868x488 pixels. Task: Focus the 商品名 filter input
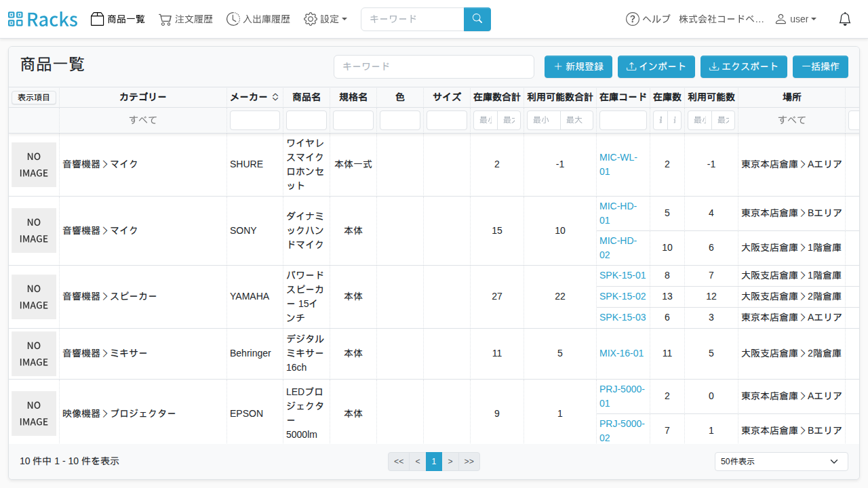pos(307,120)
